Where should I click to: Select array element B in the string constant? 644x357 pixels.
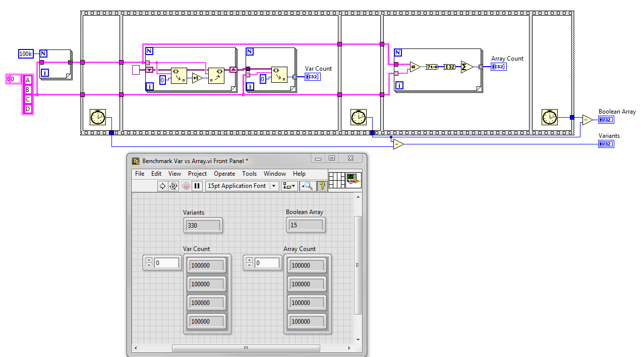pyautogui.click(x=28, y=89)
